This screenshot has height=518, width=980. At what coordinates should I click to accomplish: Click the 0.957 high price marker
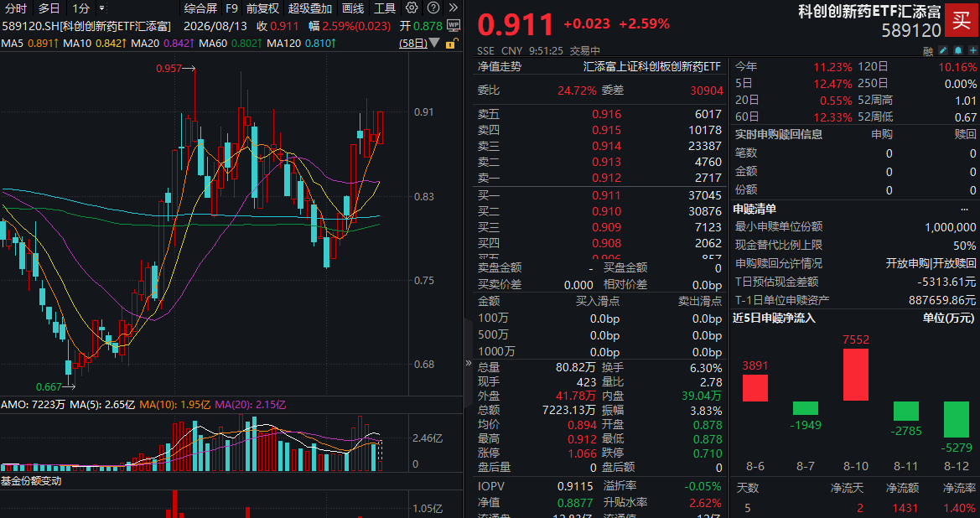tap(169, 69)
